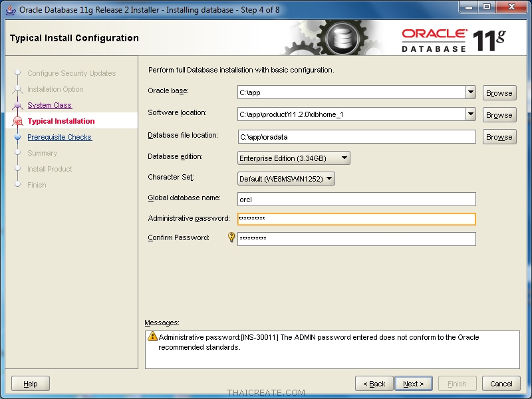Open the Database edition dropdown
Viewport: 532px width, 399px height.
344,158
